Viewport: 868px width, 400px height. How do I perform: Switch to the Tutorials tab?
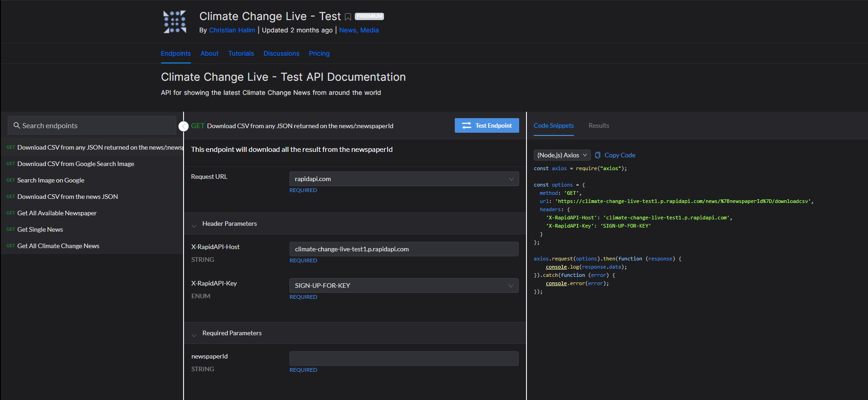point(241,53)
